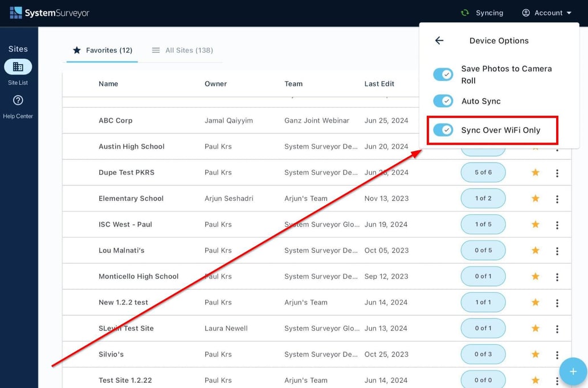Click the 5 of 6 survey badge
Image resolution: width=588 pixels, height=388 pixels.
[x=483, y=173]
